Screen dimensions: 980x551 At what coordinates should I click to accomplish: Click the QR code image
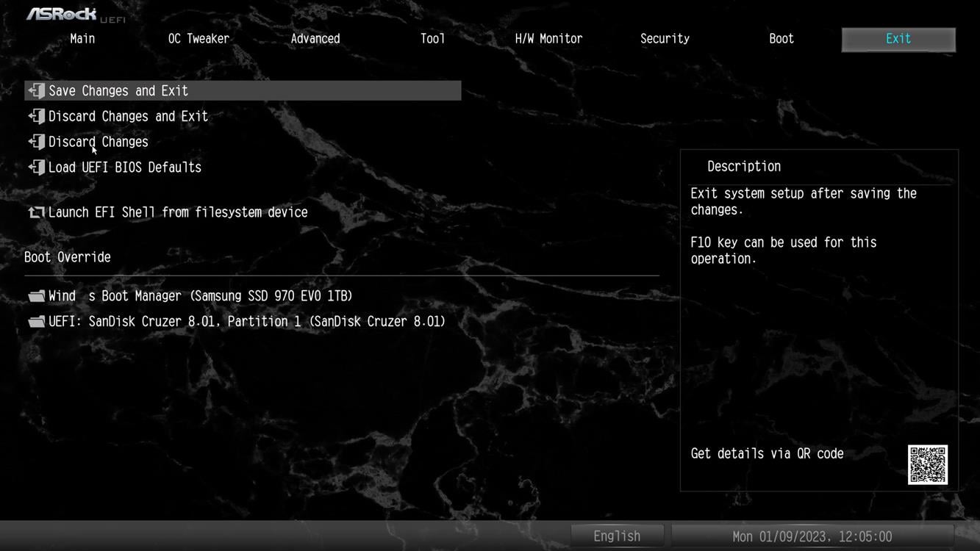click(x=927, y=464)
